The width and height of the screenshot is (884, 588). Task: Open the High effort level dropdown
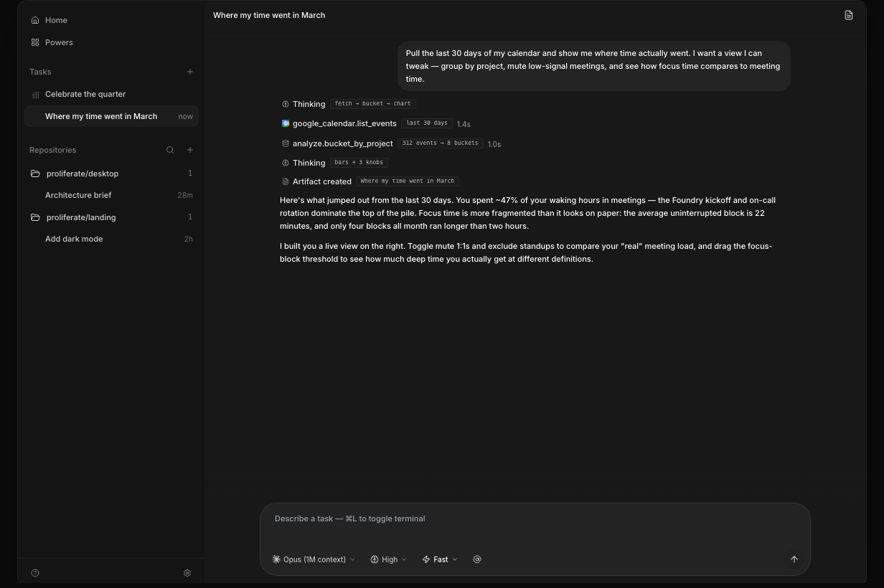pyautogui.click(x=388, y=559)
